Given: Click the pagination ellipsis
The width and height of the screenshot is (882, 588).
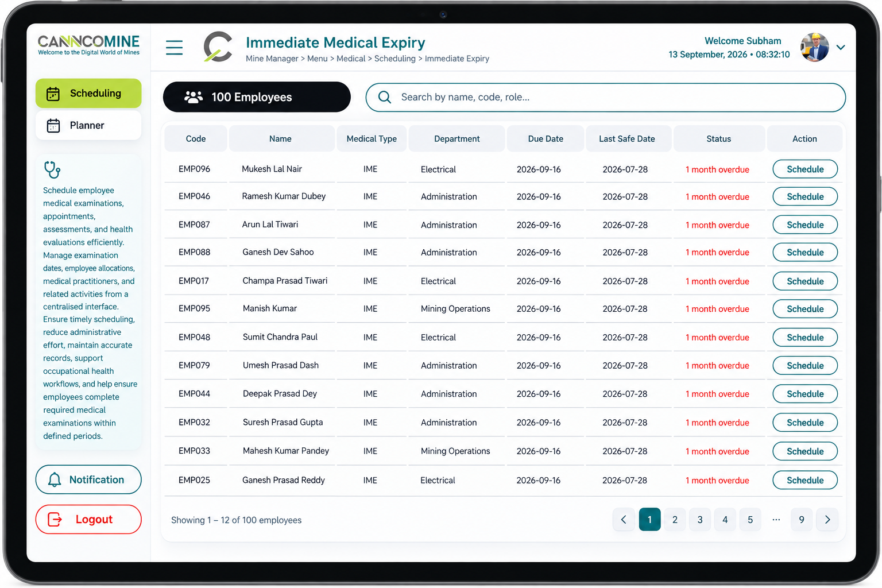Looking at the screenshot, I should [x=776, y=520].
